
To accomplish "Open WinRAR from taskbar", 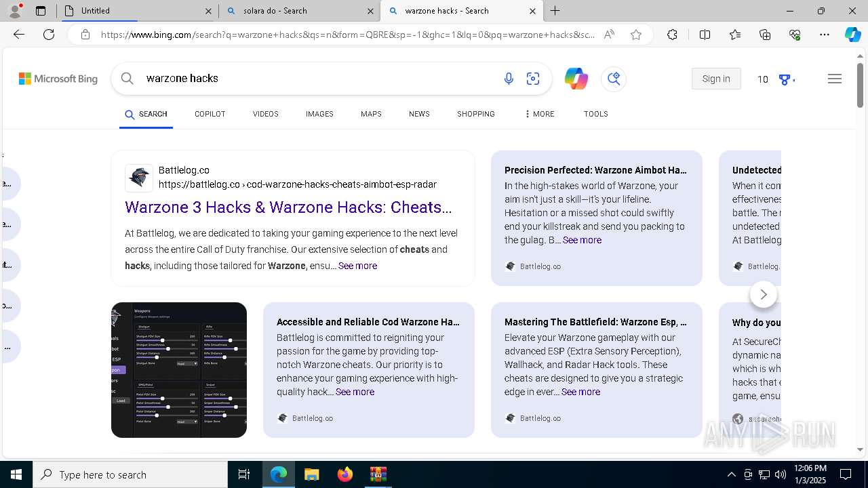I will point(378,474).
